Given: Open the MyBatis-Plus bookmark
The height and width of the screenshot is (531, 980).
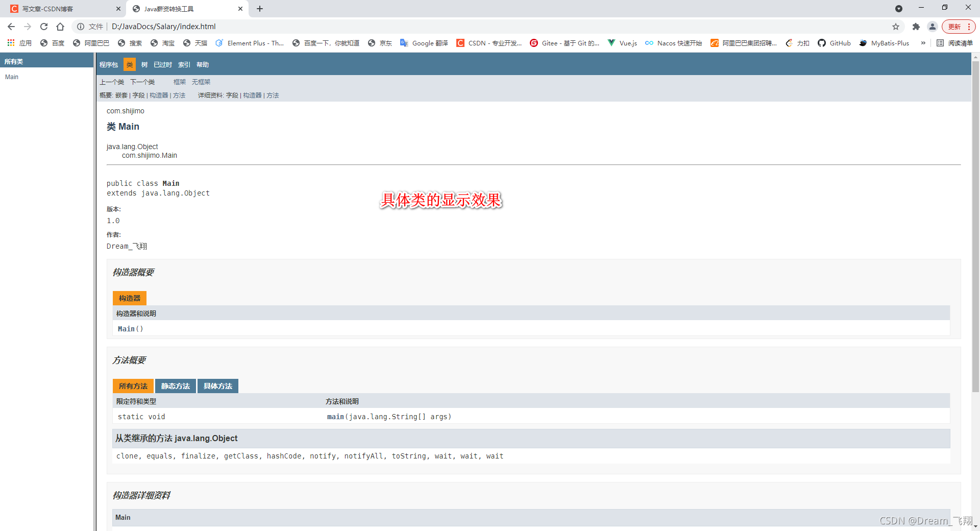Looking at the screenshot, I should click(x=884, y=43).
